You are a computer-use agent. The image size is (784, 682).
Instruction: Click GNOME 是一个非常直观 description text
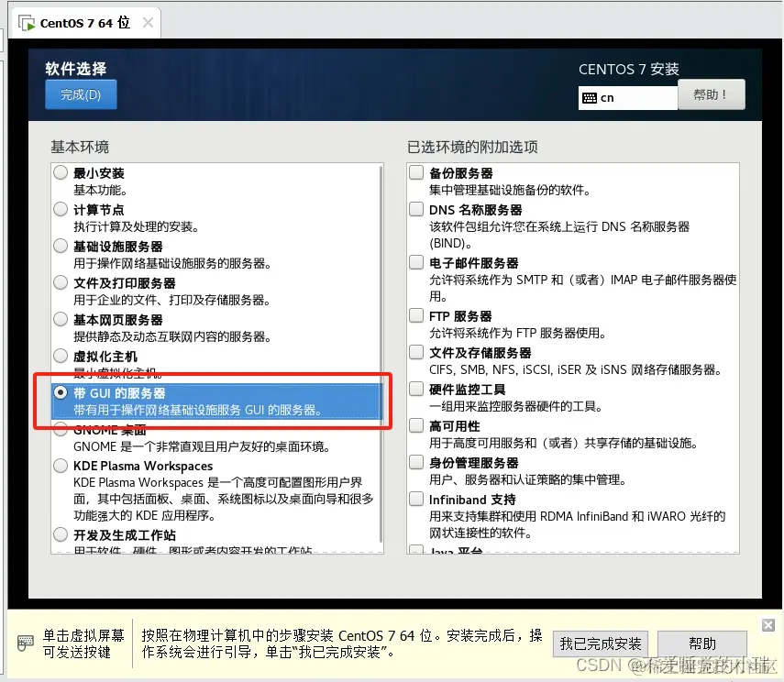coord(202,446)
